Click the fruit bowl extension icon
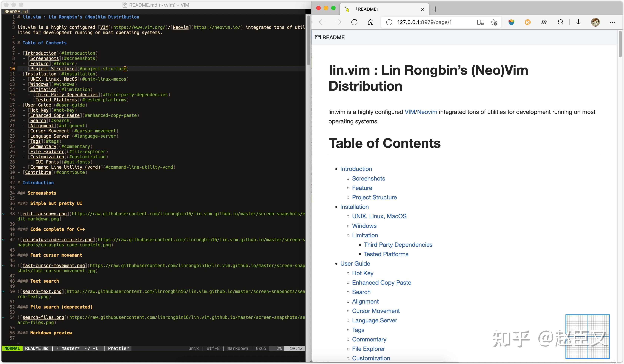Viewport: 624px width, 364px height. (511, 22)
